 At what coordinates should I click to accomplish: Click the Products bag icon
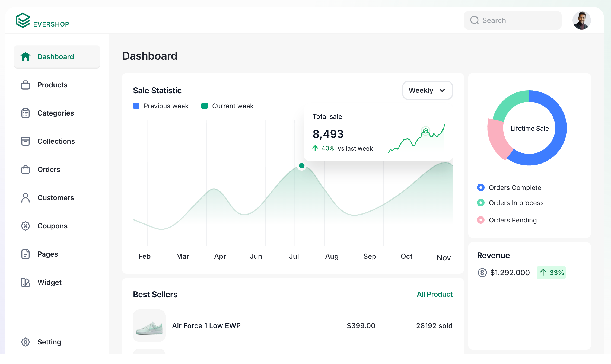point(26,85)
